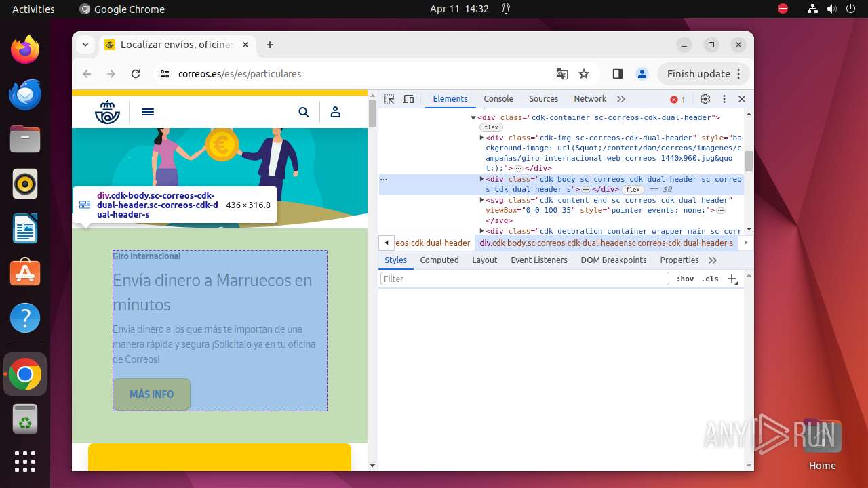Screen dimensions: 868x488
Task: Open the tab search dropdown arrow
Action: coord(85,45)
